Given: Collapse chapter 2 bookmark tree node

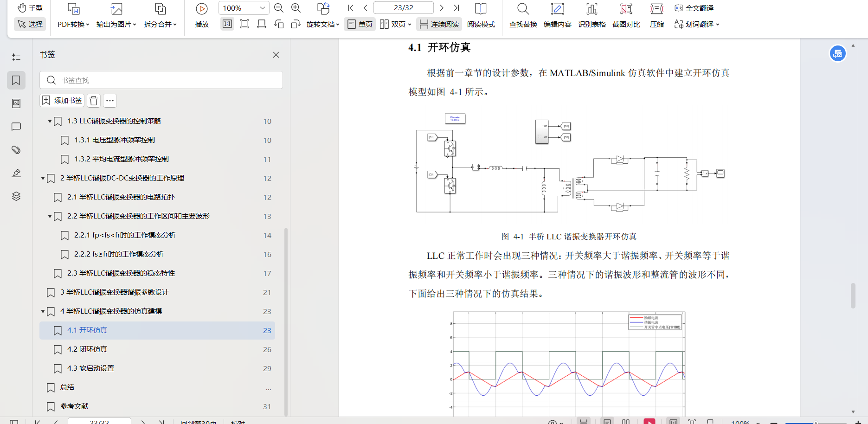Looking at the screenshot, I should click(x=43, y=178).
